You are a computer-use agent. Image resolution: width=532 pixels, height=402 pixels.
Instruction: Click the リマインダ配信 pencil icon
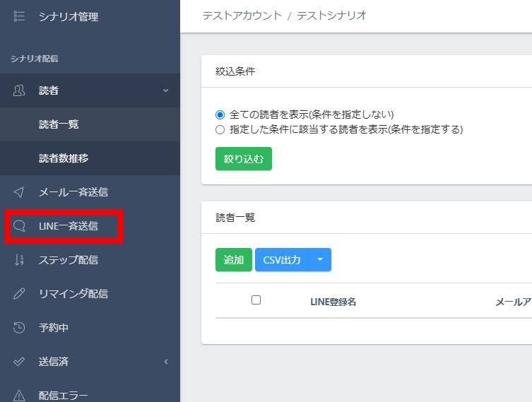point(19,294)
